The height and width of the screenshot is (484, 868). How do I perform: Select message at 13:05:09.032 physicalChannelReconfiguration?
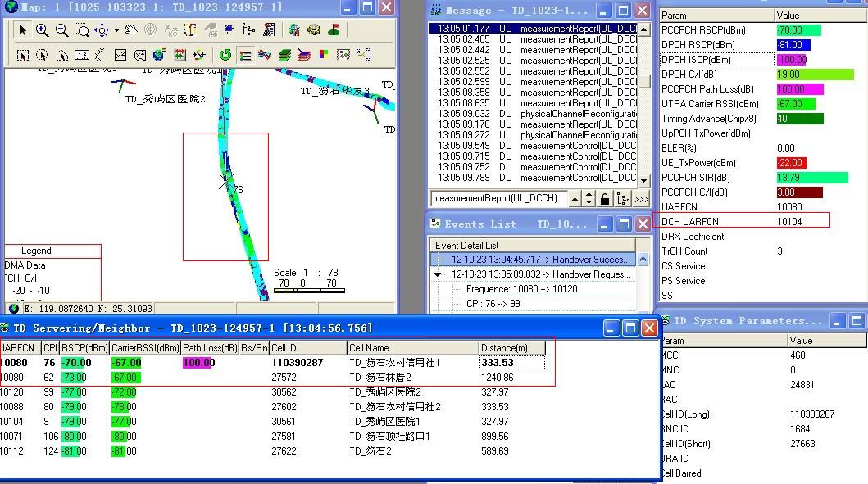point(533,114)
